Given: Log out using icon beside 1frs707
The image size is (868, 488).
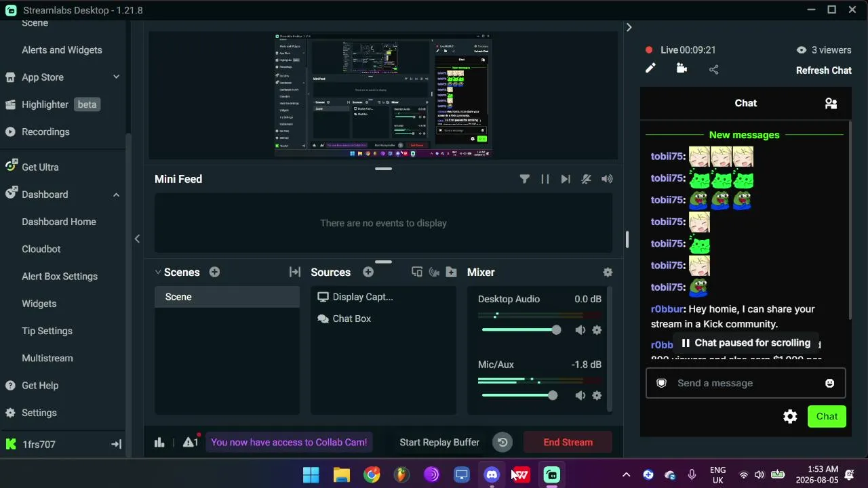Looking at the screenshot, I should [x=116, y=445].
